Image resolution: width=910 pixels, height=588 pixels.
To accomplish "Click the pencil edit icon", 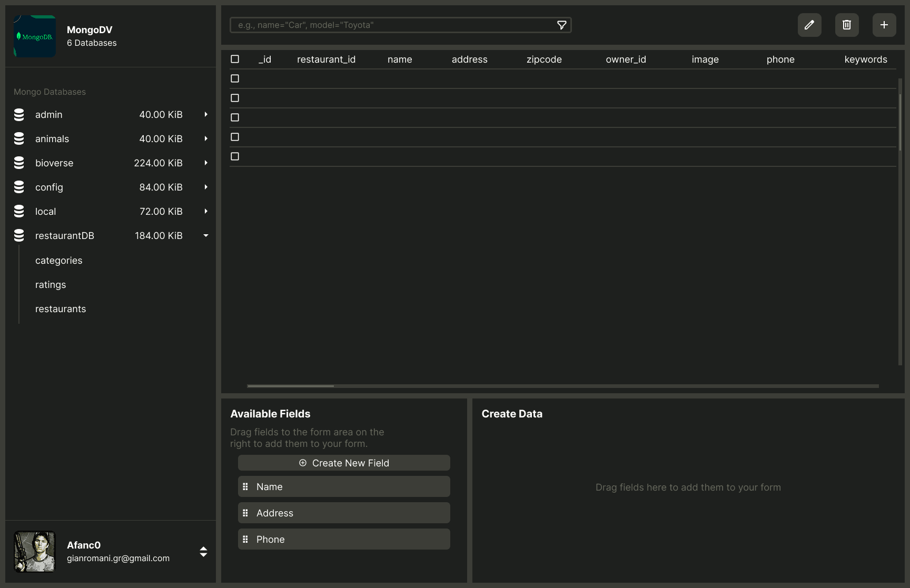I will [x=809, y=25].
